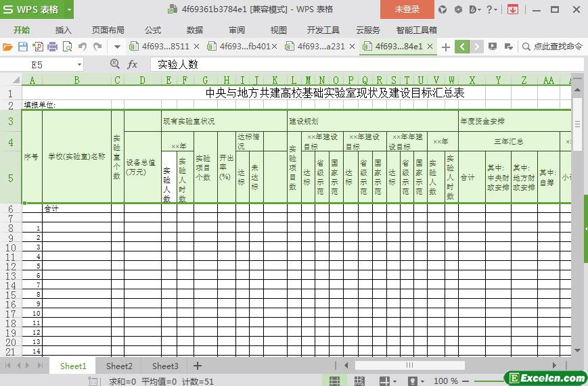The width and height of the screenshot is (588, 386).
Task: Open the 视图 ribbon tab
Action: pyautogui.click(x=278, y=30)
